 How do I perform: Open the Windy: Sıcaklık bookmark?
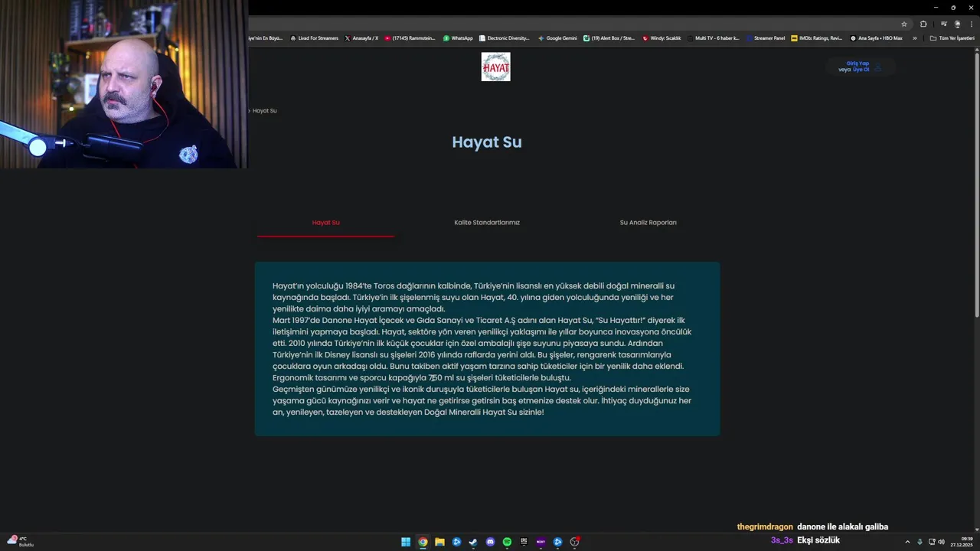point(661,38)
